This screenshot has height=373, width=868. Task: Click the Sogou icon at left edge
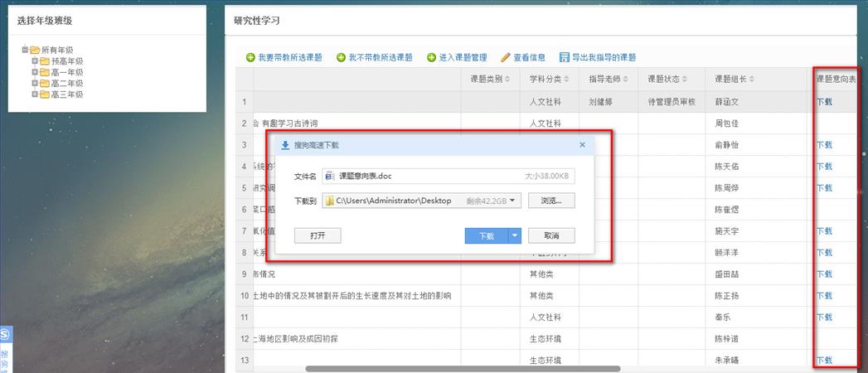tap(5, 334)
